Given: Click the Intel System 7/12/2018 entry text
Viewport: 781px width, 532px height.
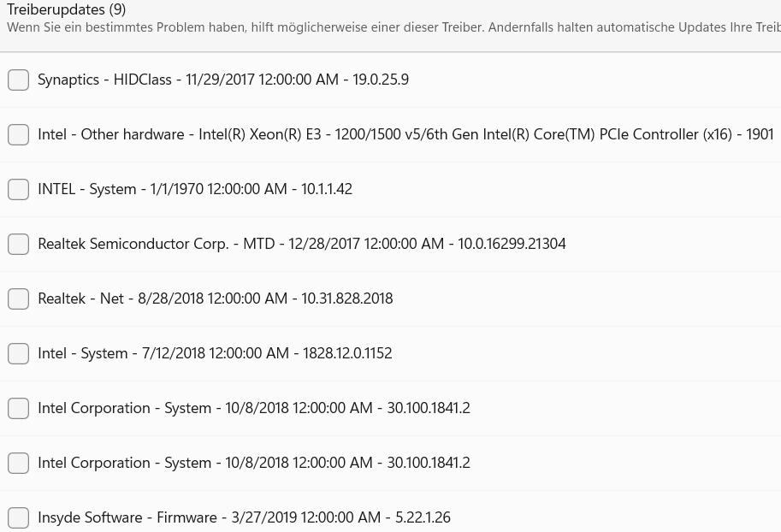Looking at the screenshot, I should [215, 353].
